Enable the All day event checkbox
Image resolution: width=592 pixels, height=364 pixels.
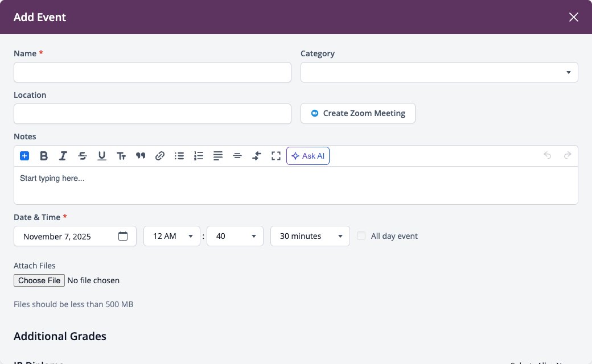pyautogui.click(x=361, y=236)
